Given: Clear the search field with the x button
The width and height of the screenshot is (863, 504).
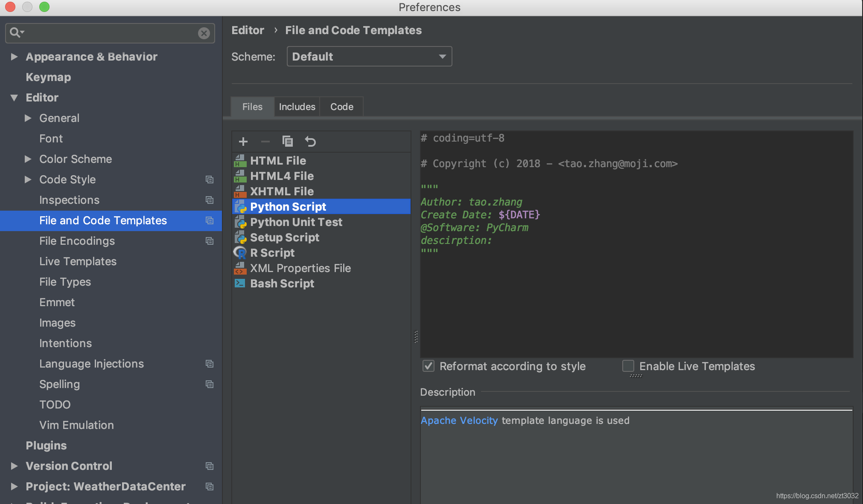Looking at the screenshot, I should point(204,33).
